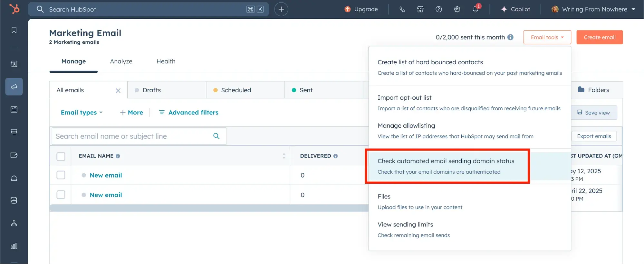This screenshot has height=264, width=644.
Task: Select the Sent view tab
Action: 324,90
